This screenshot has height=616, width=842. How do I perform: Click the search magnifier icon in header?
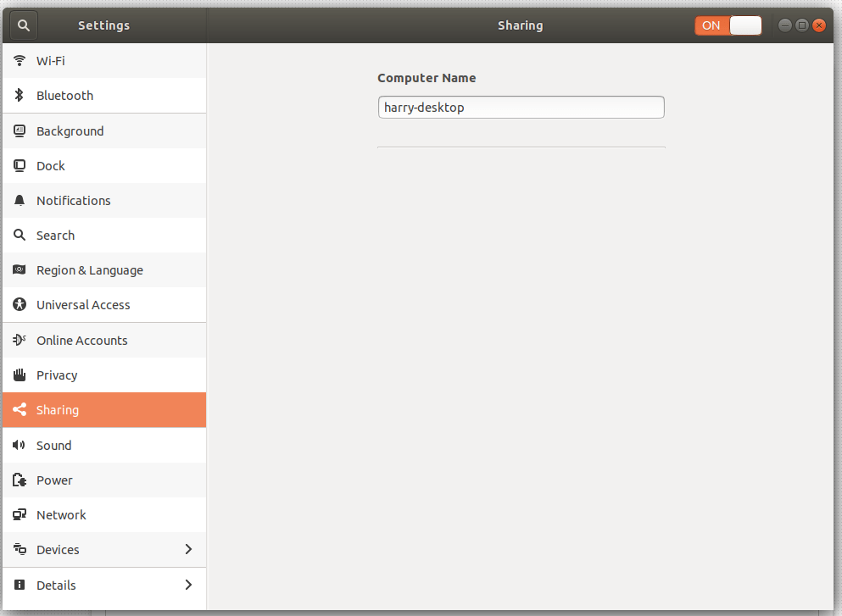point(24,25)
